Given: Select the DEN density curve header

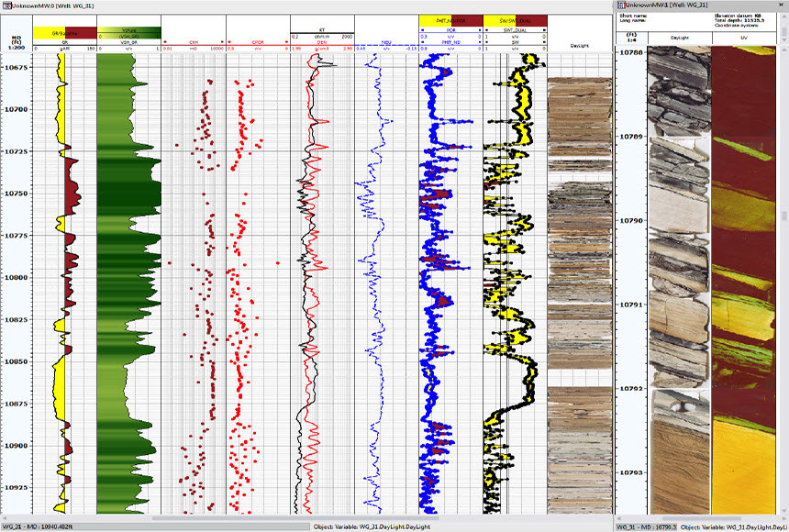Looking at the screenshot, I should click(322, 42).
